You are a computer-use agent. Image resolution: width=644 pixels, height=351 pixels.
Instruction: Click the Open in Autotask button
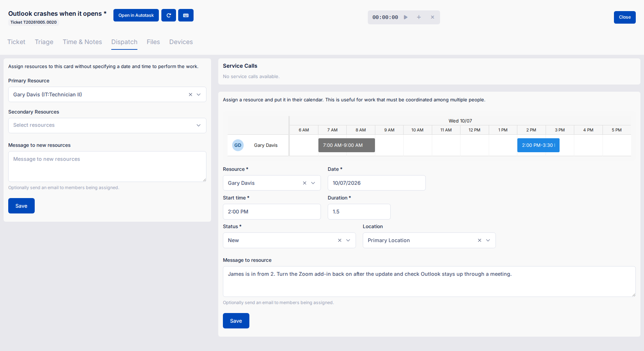[x=136, y=15]
